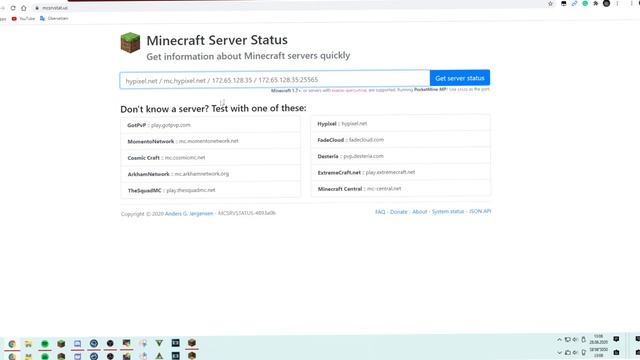This screenshot has width=640, height=360.
Task: Open the JSON API footer link
Action: point(480,211)
